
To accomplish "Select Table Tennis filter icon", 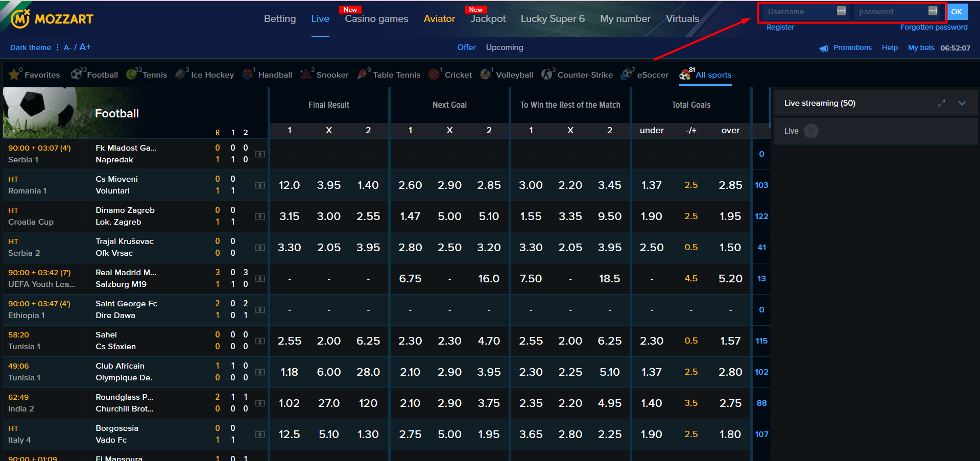I will click(x=363, y=75).
